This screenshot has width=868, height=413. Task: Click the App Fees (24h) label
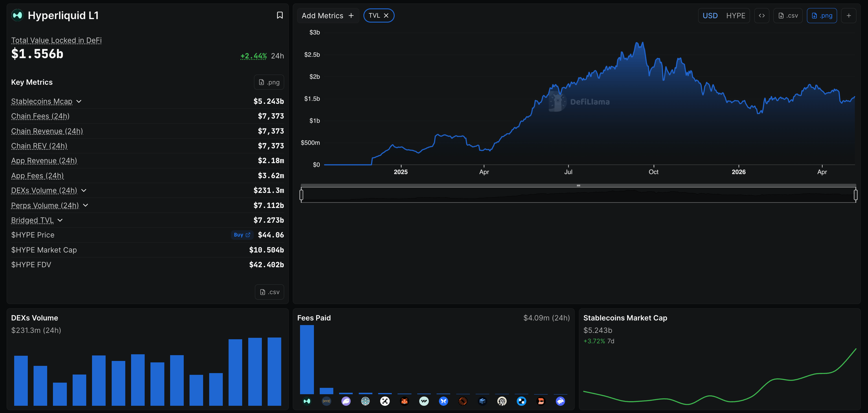click(37, 176)
